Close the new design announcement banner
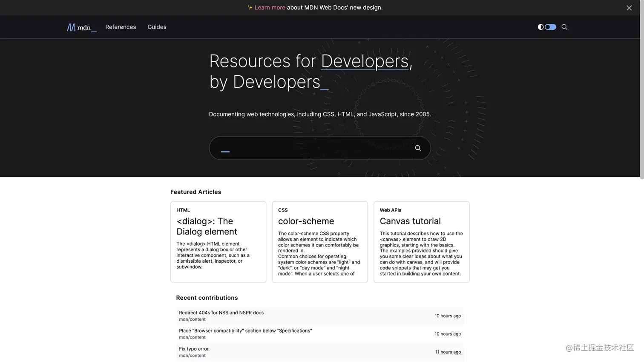 click(629, 8)
